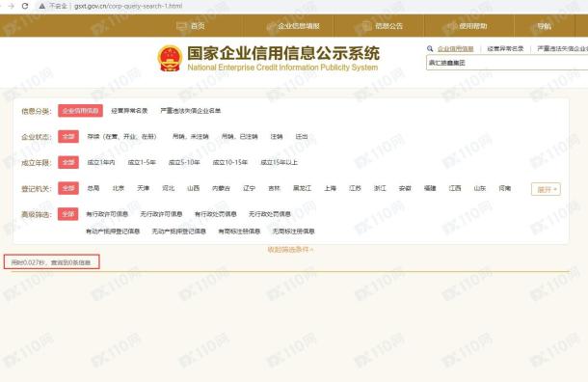Choose 北京 as the registration authority
Viewport: 588px width, 382px height.
coord(119,188)
